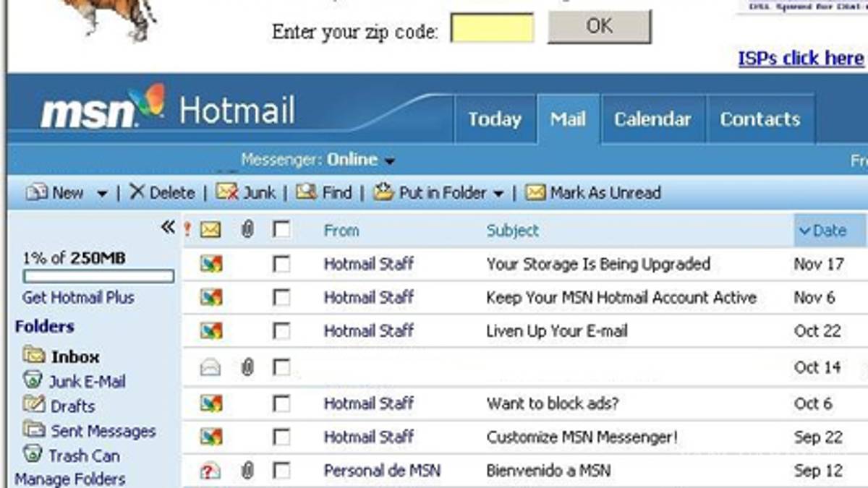Switch to the Today tab
The height and width of the screenshot is (488, 868).
tap(495, 119)
